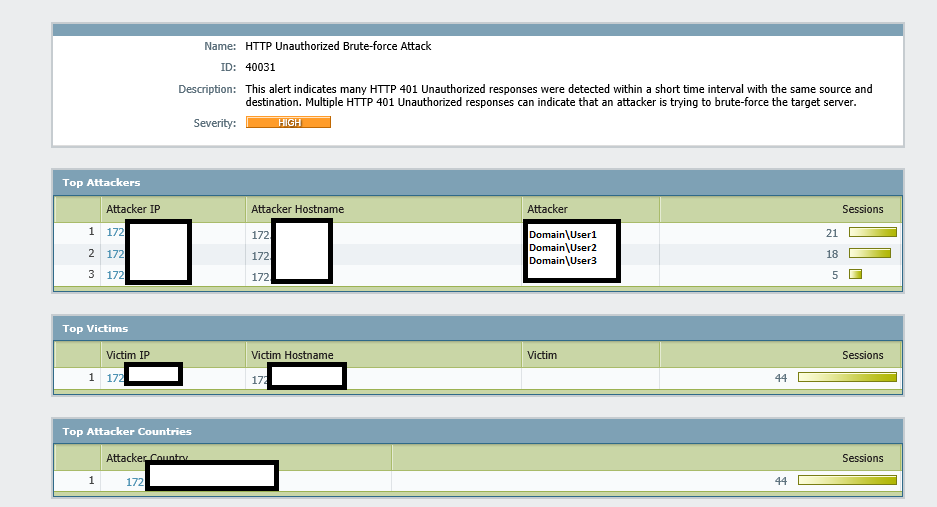
Task: Click the 44 sessions count for Top Victims
Action: pos(780,378)
